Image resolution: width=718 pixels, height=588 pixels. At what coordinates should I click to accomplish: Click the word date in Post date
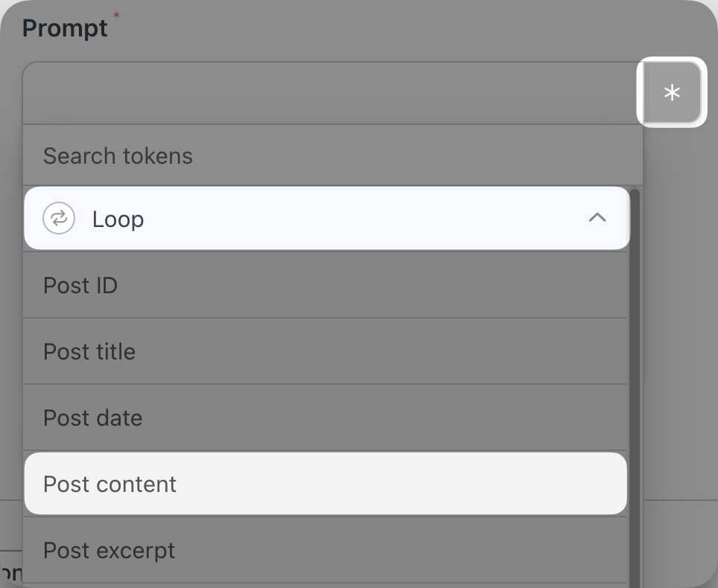118,418
